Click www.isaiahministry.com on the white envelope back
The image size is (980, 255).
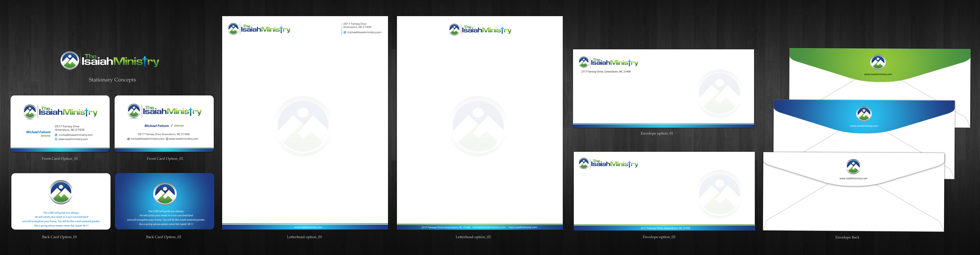[x=853, y=178]
